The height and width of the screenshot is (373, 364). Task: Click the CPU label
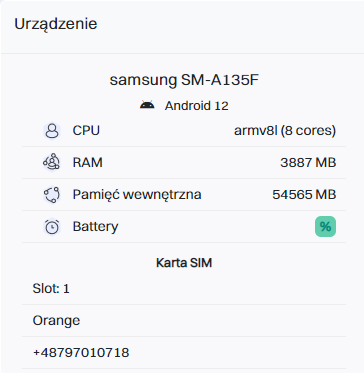click(86, 131)
